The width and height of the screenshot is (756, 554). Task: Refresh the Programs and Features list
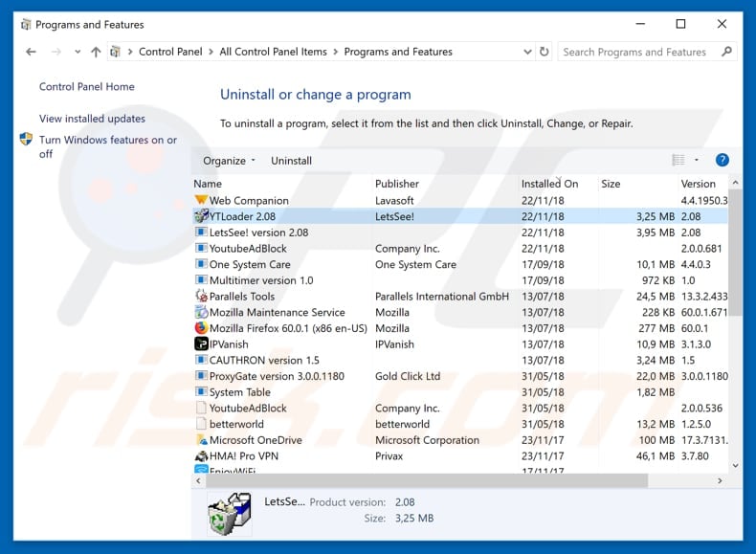coord(545,52)
